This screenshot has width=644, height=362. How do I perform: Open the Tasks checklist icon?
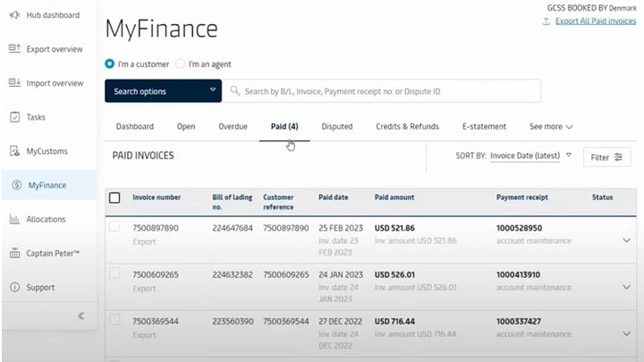[14, 117]
